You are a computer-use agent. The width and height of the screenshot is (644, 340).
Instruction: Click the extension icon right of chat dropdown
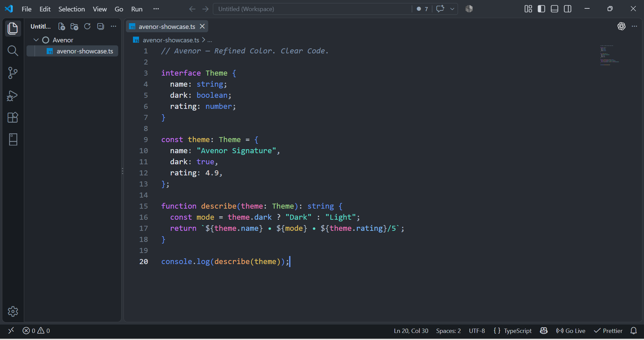(469, 9)
